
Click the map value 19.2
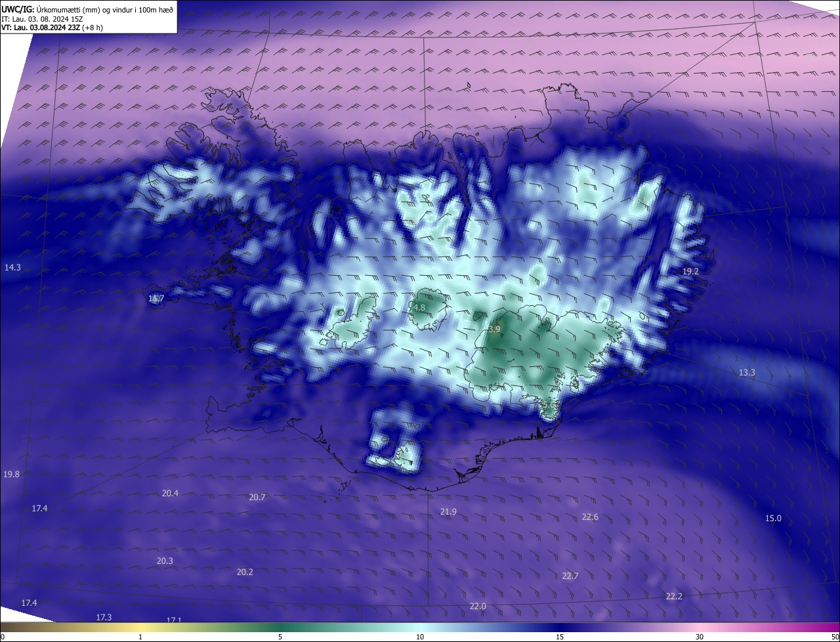[691, 271]
